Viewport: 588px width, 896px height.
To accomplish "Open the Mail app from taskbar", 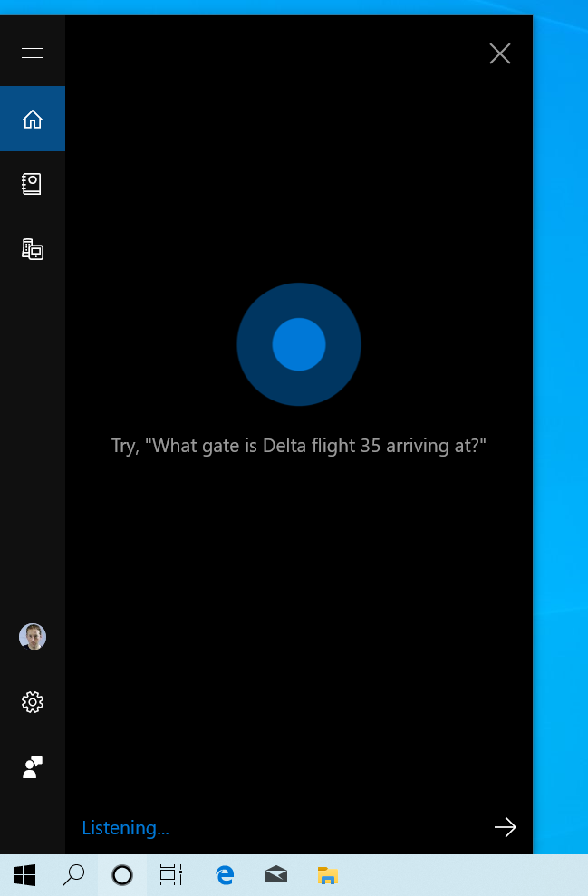I will [x=276, y=875].
